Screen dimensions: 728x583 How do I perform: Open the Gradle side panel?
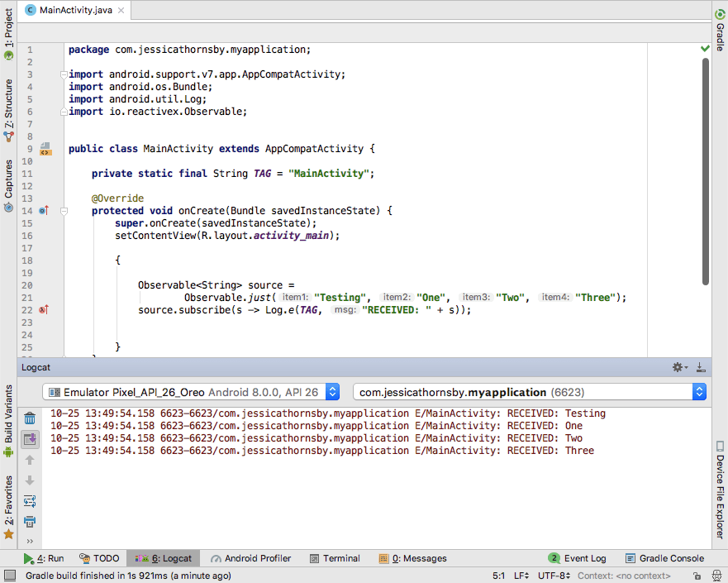pyautogui.click(x=720, y=31)
